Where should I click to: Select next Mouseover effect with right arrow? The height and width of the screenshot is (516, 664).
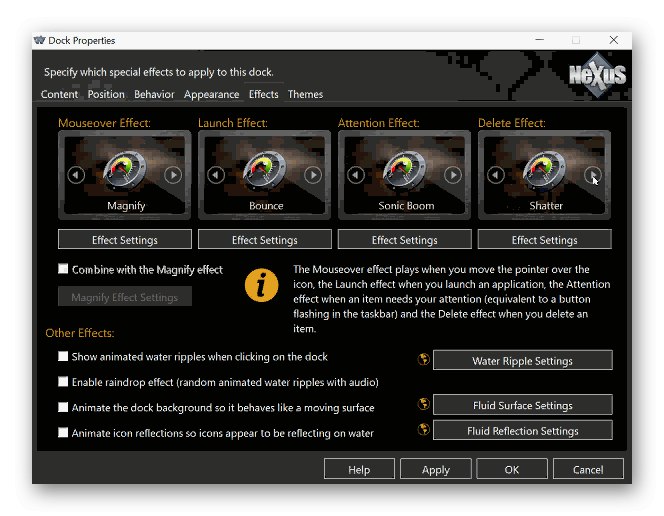(x=173, y=175)
